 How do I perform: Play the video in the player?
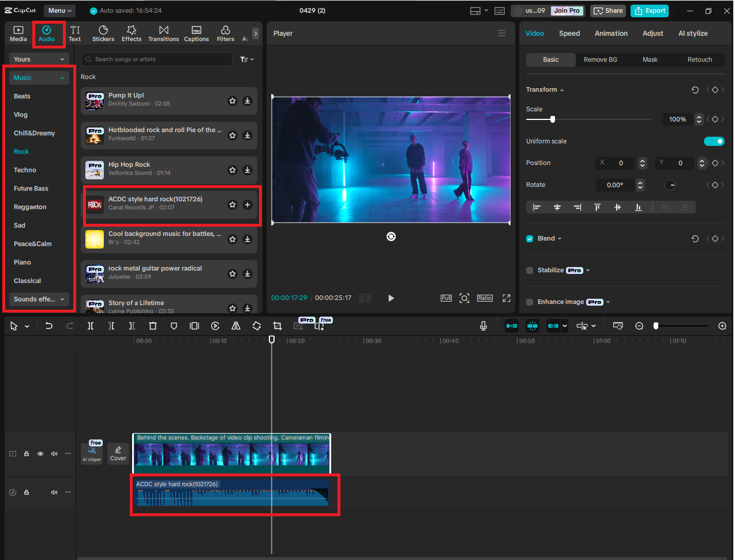coord(391,298)
